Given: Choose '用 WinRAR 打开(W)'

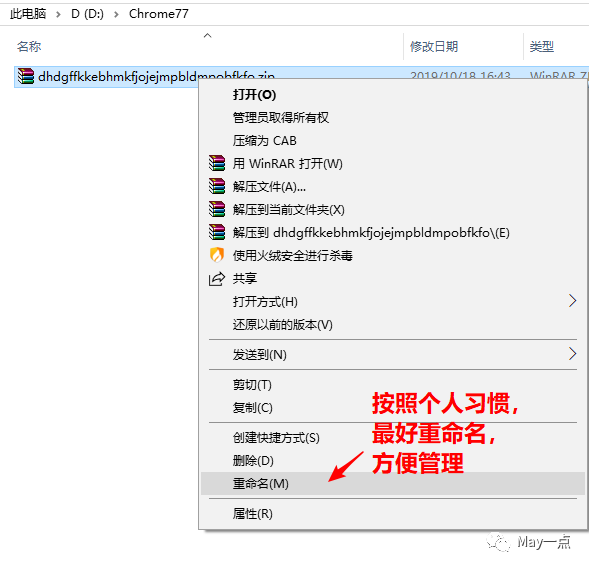Looking at the screenshot, I should click(393, 163).
